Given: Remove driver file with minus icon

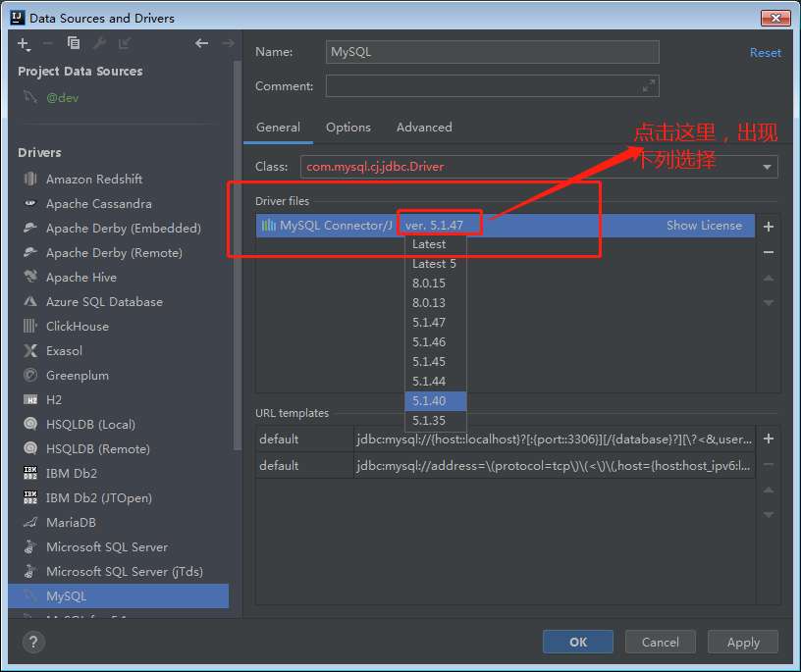Looking at the screenshot, I should tap(769, 252).
